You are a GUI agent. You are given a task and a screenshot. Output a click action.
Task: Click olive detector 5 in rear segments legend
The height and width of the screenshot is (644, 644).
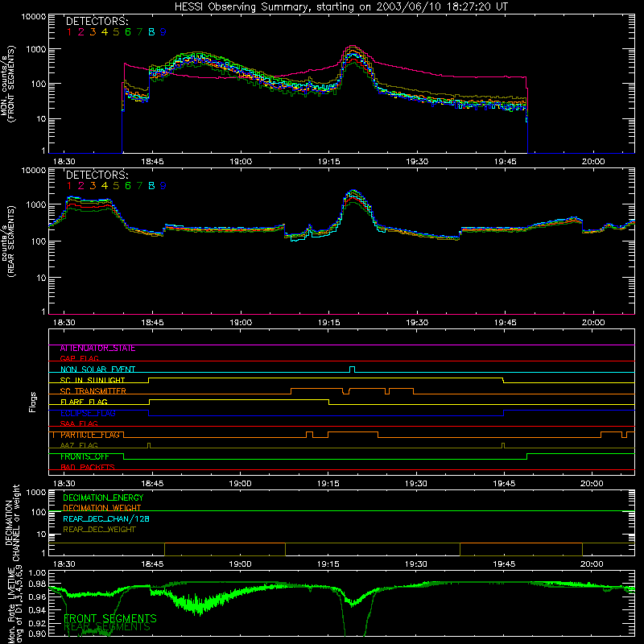116,186
